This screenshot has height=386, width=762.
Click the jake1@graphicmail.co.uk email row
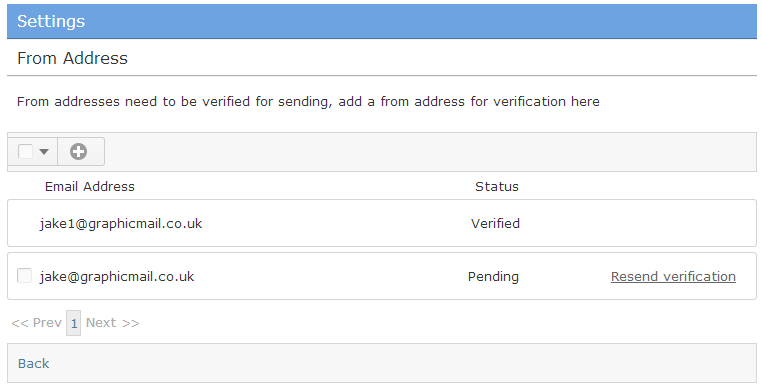point(381,223)
